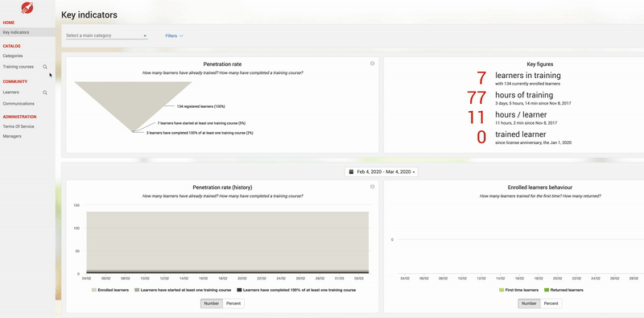Click '134 registered learners (100%)' label
The width and height of the screenshot is (644, 318).
200,106
